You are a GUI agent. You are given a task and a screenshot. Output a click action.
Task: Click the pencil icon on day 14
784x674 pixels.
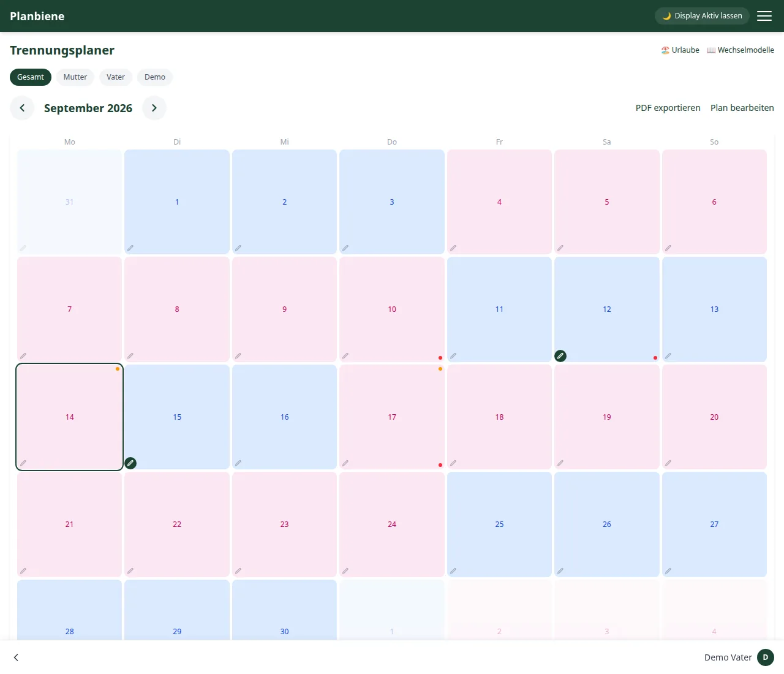[23, 463]
